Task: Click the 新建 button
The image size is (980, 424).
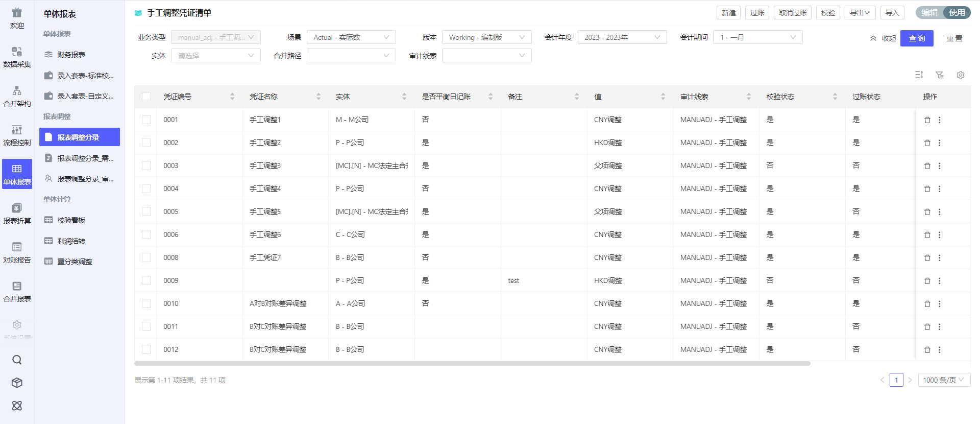Action: coord(728,13)
